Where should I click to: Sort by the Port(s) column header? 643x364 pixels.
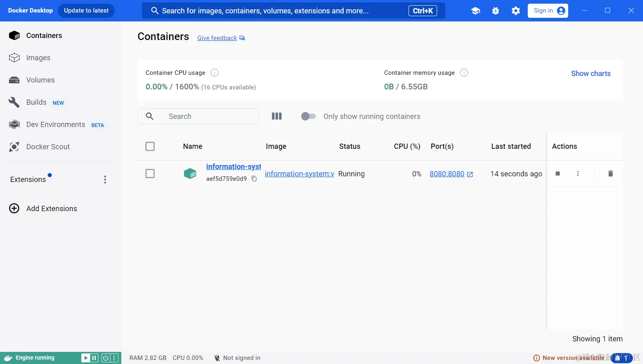(x=442, y=146)
